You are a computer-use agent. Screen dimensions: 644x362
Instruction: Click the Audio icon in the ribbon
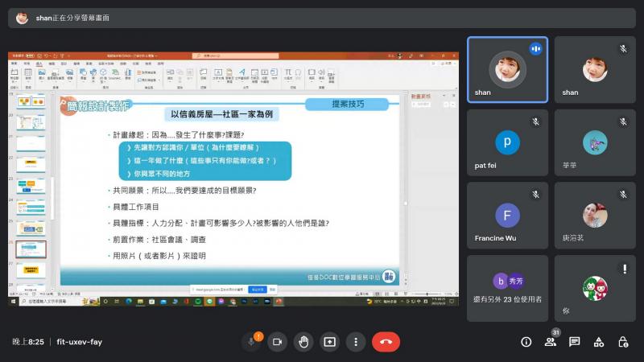321,74
